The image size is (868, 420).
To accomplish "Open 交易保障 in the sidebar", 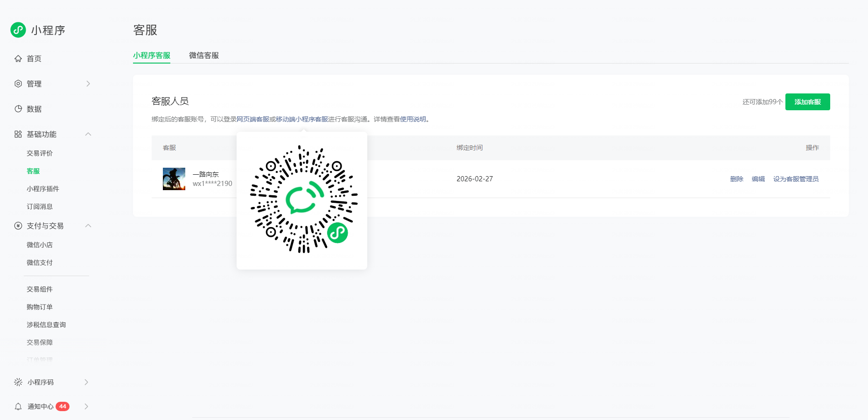I will (40, 342).
